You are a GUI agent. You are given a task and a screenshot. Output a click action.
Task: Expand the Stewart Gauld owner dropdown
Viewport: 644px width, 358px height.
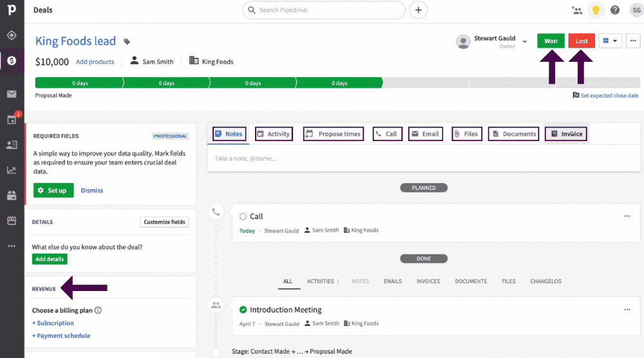[x=524, y=41]
